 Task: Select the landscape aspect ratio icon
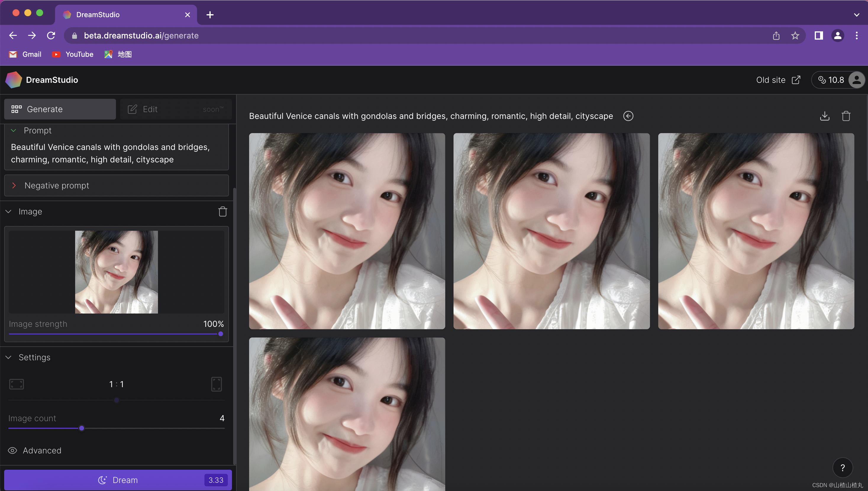[17, 384]
